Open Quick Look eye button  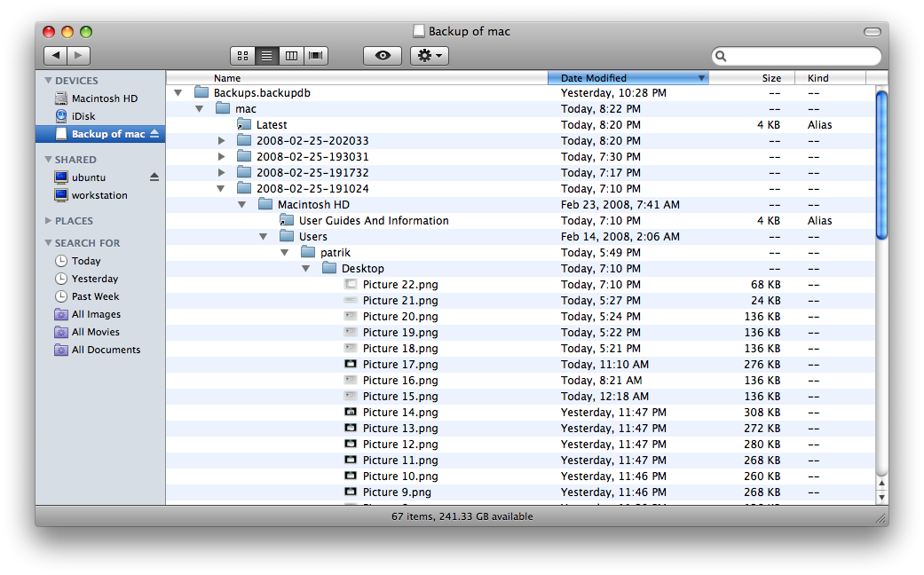383,55
